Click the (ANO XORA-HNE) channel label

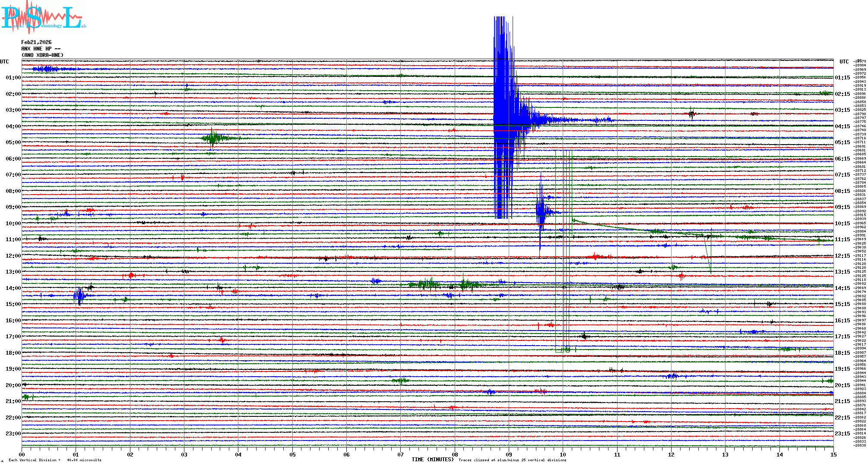pos(42,55)
